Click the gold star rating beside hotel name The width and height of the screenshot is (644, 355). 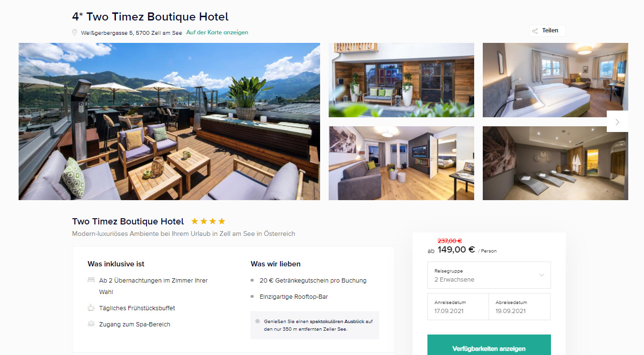(208, 221)
